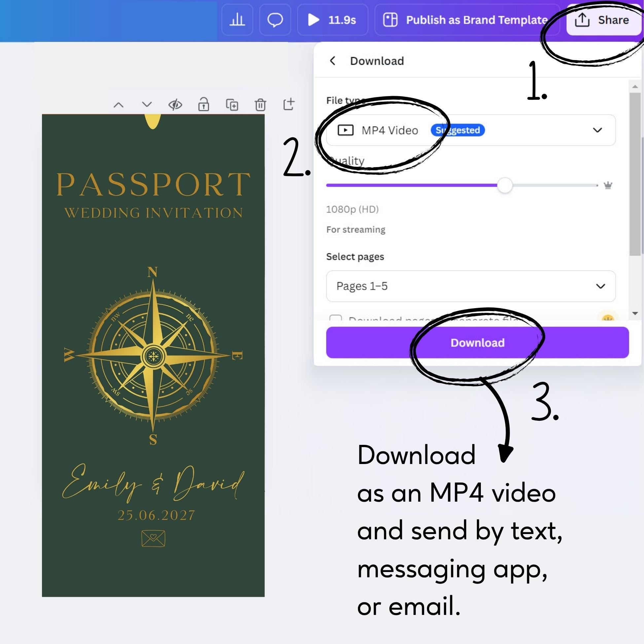Add a new page icon
The image size is (644, 644).
[x=289, y=104]
